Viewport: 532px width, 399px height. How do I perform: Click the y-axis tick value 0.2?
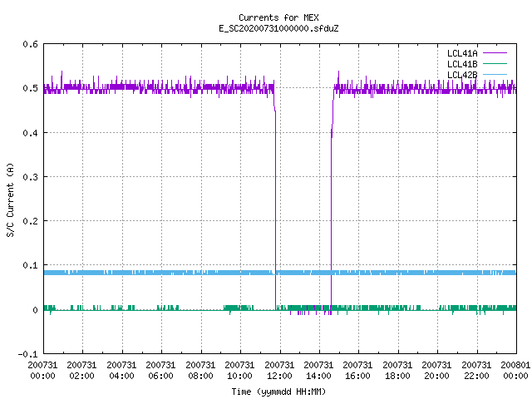coord(31,221)
